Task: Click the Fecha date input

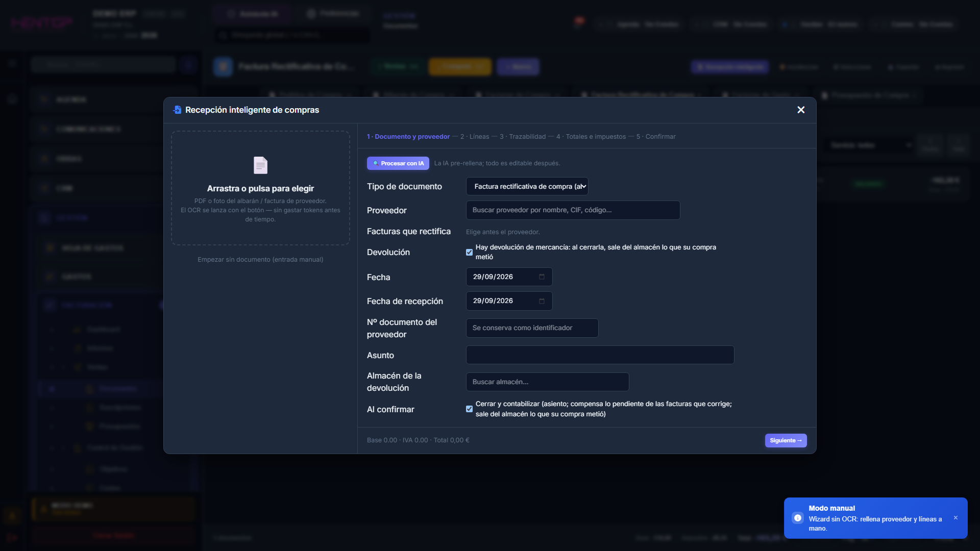Action: 509,277
